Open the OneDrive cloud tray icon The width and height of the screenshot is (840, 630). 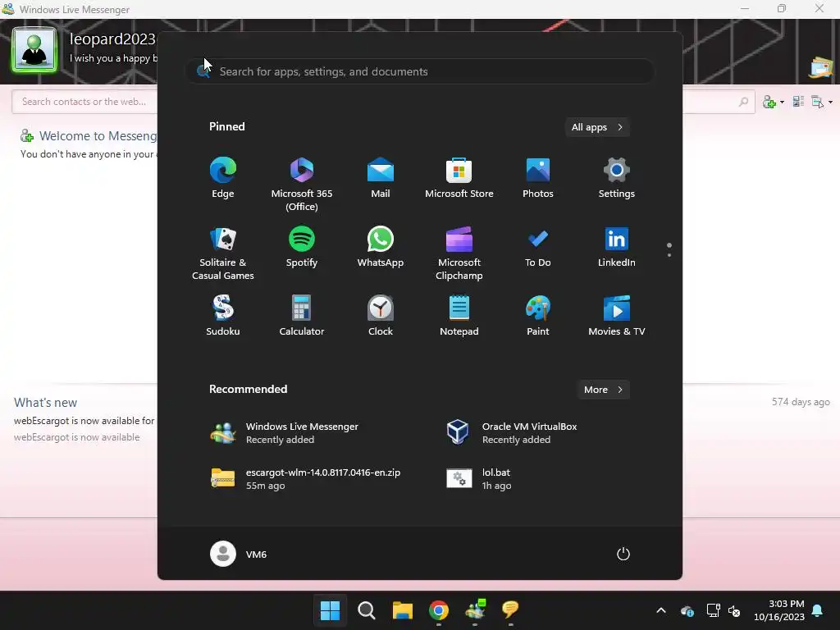687,610
